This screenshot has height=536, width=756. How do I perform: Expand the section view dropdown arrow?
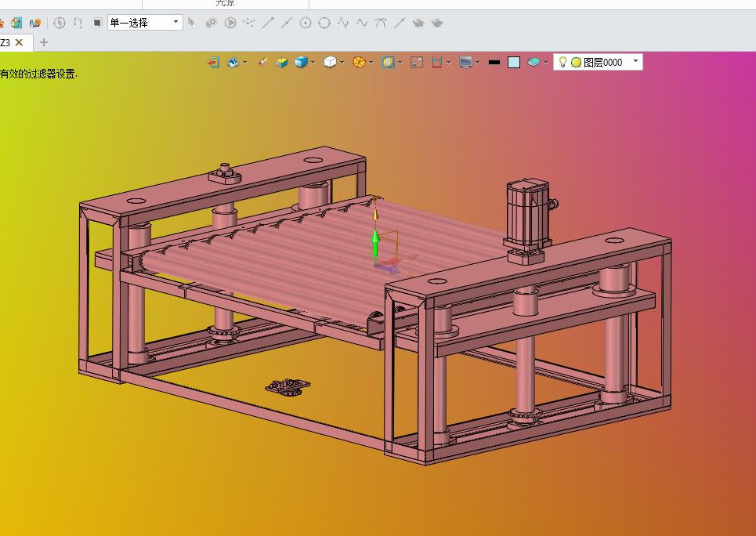click(448, 62)
